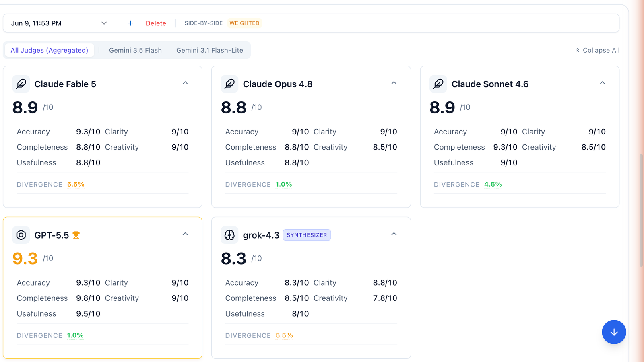644x362 pixels.
Task: Switch to the Gemini 3.1 Flash-Lite judge tab
Action: pos(210,50)
